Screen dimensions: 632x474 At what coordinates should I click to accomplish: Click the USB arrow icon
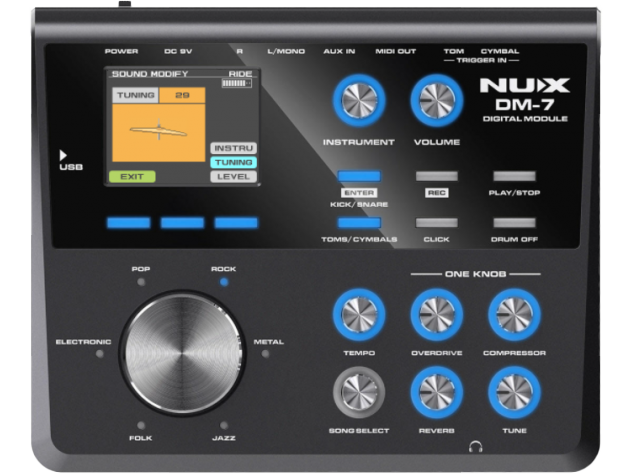click(x=63, y=155)
